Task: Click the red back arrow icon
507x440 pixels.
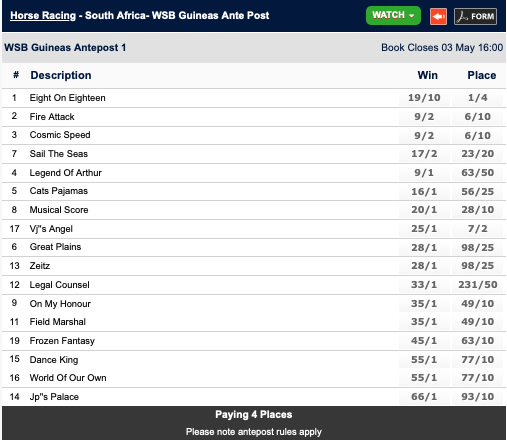Action: [438, 16]
